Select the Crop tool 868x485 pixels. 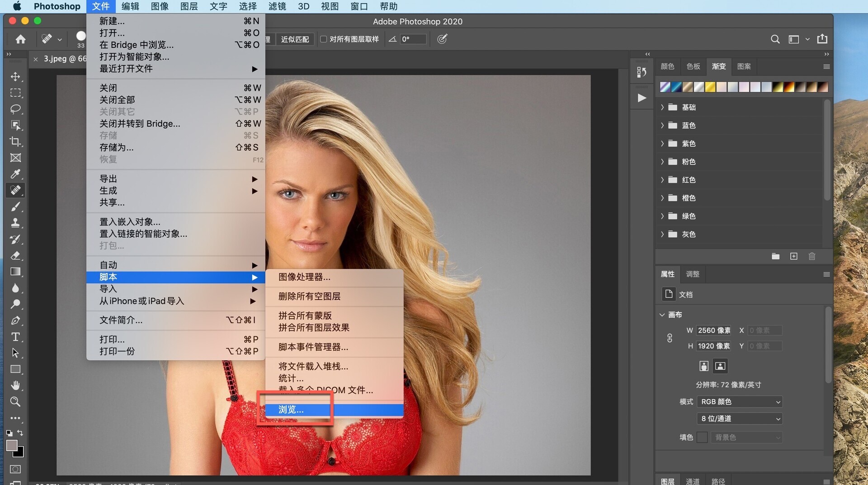click(x=15, y=141)
